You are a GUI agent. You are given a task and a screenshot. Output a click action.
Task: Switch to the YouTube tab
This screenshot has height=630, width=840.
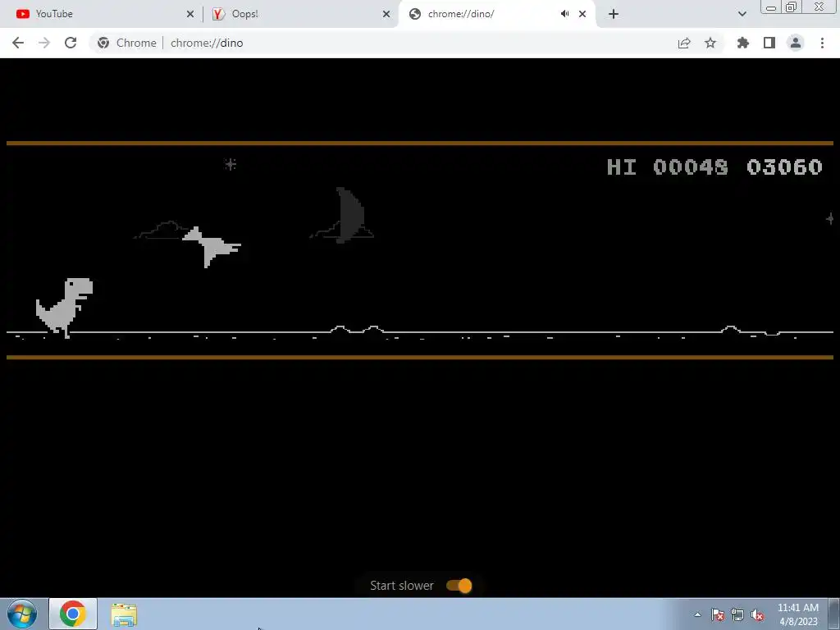pyautogui.click(x=102, y=14)
